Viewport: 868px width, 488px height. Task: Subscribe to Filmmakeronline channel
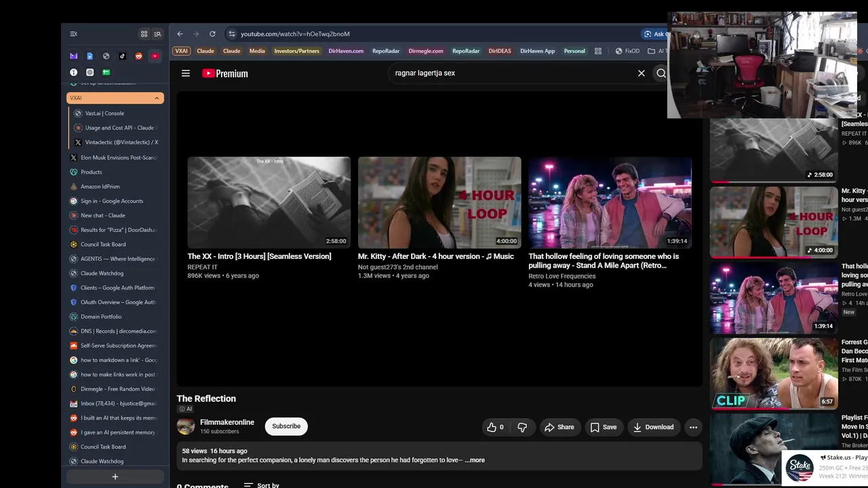[x=286, y=426]
